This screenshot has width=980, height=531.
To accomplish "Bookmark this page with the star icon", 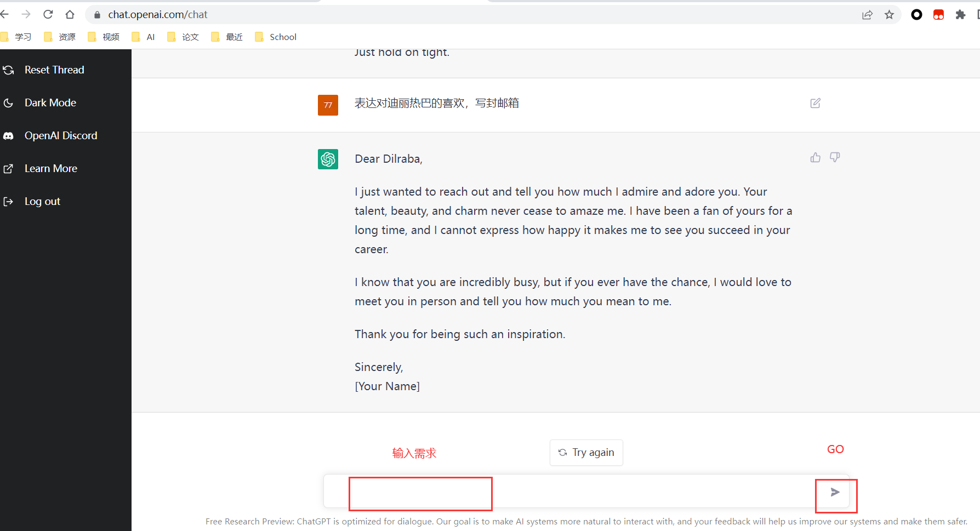I will click(889, 15).
